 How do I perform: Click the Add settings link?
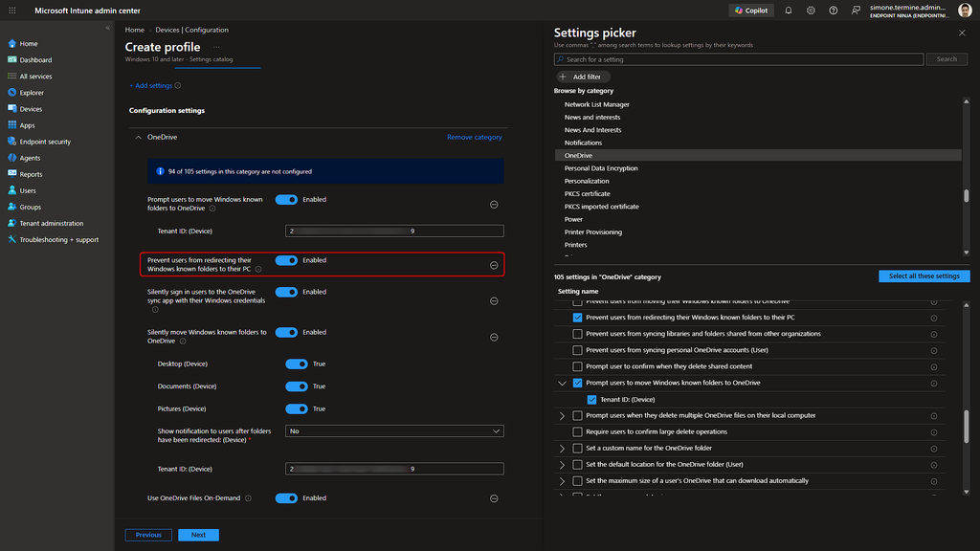pyautogui.click(x=150, y=85)
